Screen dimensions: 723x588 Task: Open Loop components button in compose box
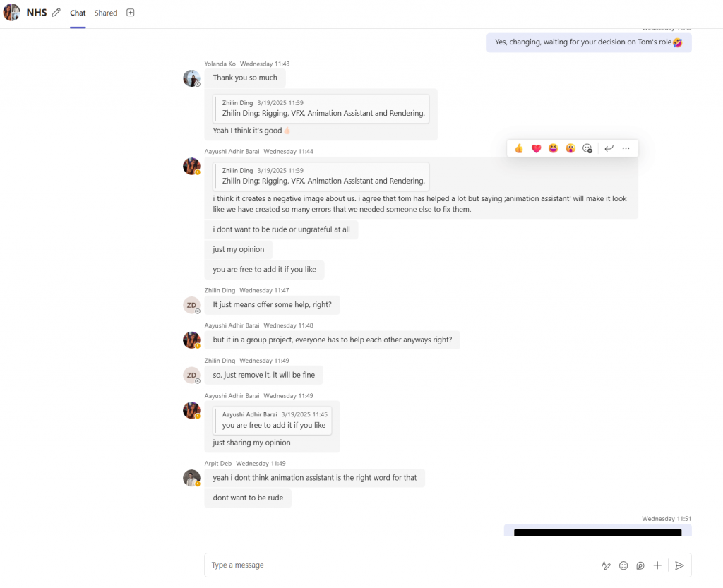(640, 565)
